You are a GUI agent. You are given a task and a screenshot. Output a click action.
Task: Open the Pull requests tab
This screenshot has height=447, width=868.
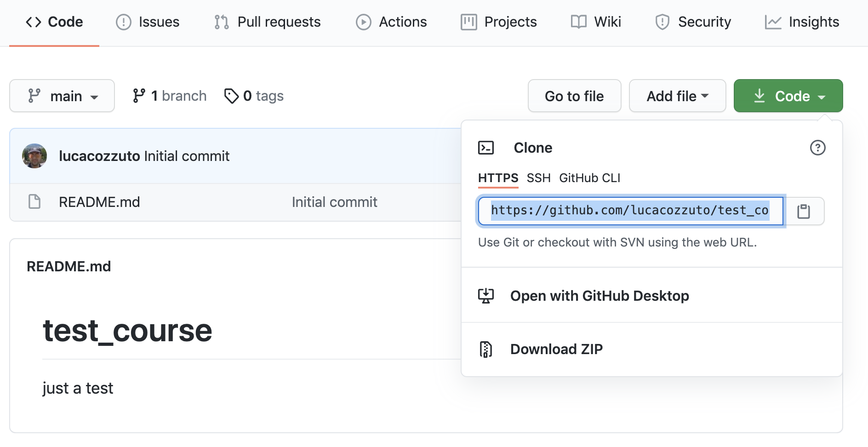click(x=267, y=22)
